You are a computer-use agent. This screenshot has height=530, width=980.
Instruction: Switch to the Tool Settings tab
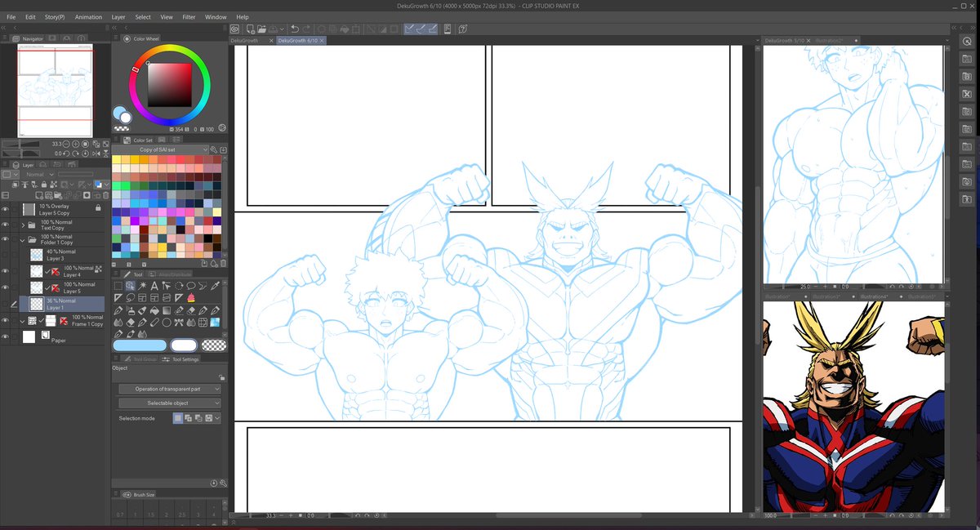tap(180, 359)
